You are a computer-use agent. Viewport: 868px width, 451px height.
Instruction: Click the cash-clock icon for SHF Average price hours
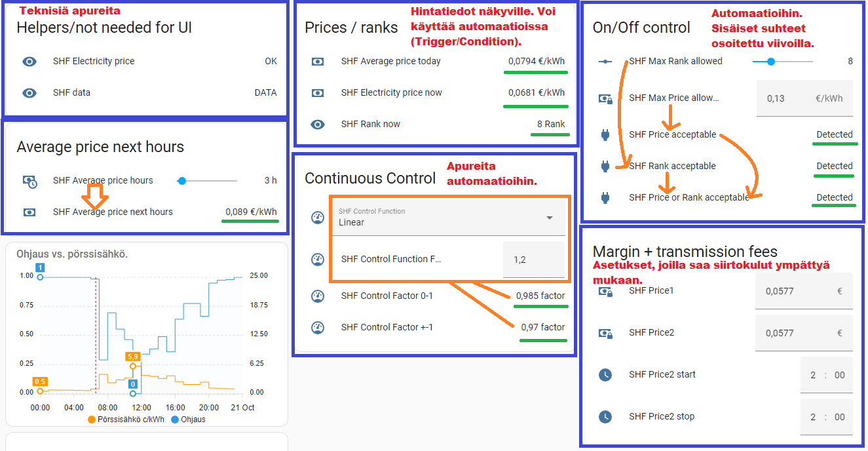29,181
